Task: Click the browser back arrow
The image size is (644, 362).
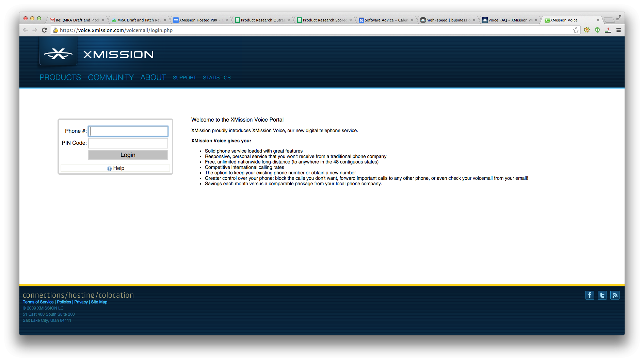Action: [x=26, y=30]
